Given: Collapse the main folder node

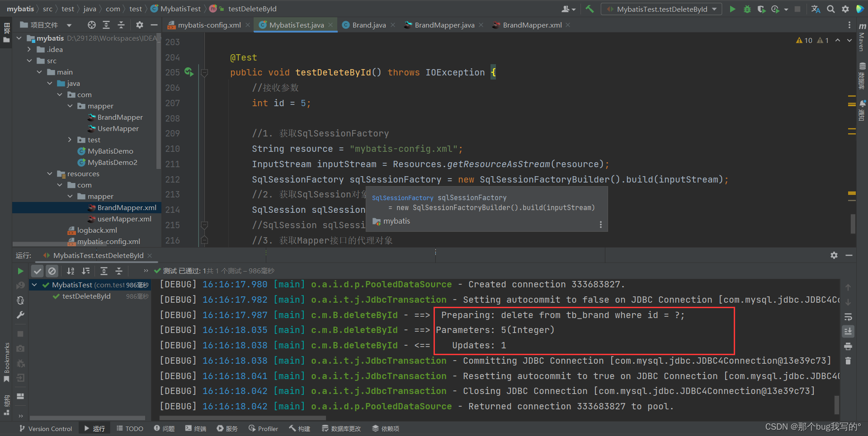Looking at the screenshot, I should (x=39, y=72).
